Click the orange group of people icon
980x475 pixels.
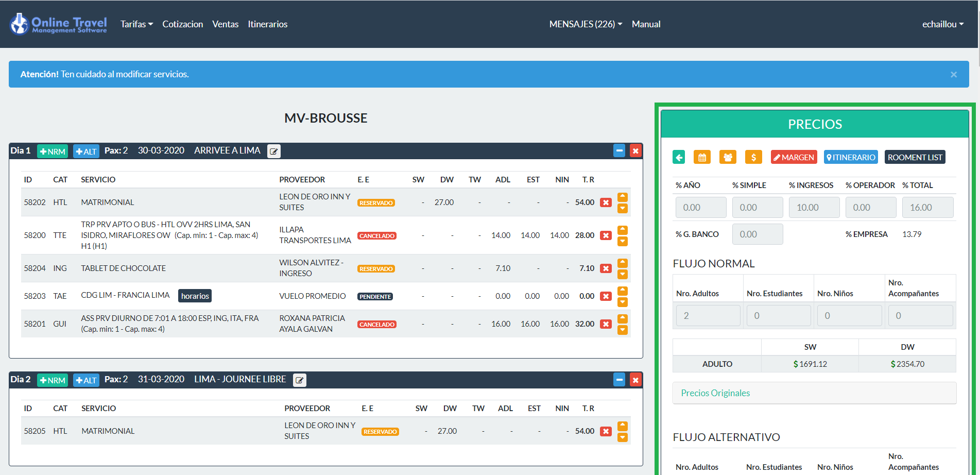click(x=727, y=157)
